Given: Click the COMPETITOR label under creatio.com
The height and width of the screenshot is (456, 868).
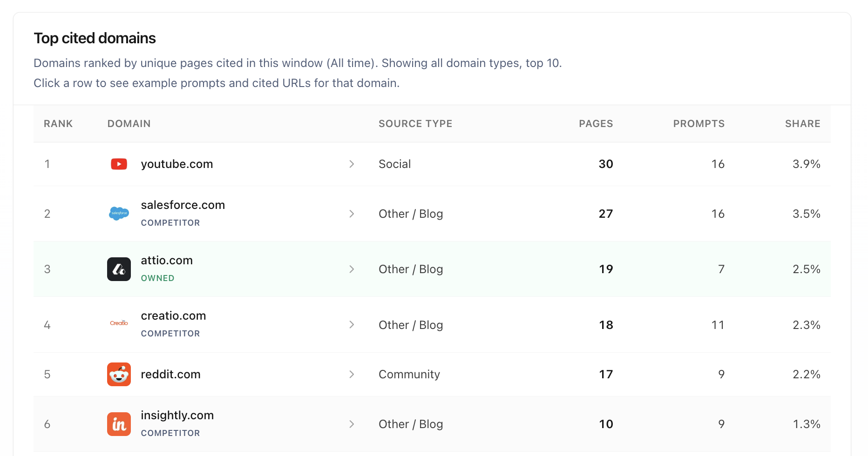Looking at the screenshot, I should [170, 334].
